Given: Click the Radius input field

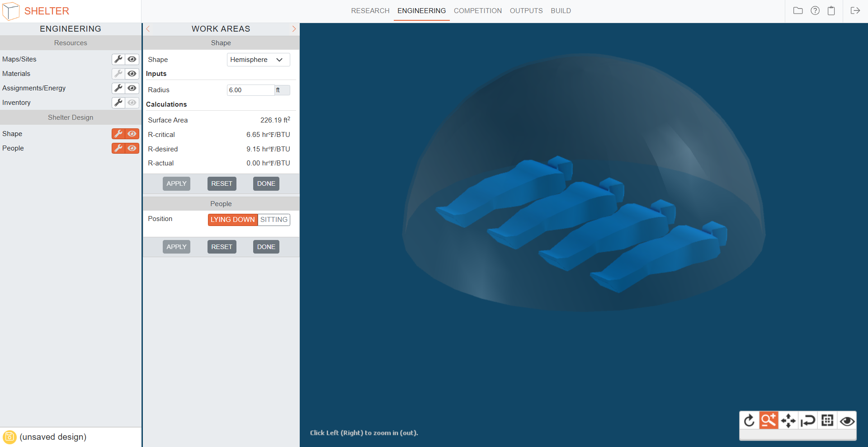Looking at the screenshot, I should [250, 90].
